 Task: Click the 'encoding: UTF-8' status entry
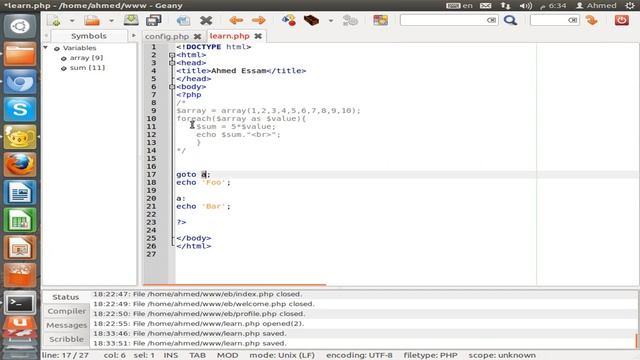[x=359, y=355]
